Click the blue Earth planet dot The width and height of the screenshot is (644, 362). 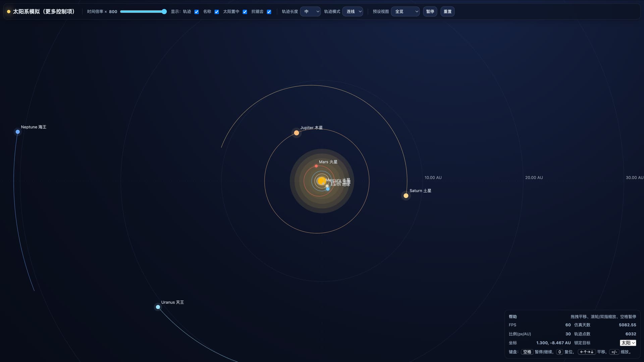click(x=328, y=189)
